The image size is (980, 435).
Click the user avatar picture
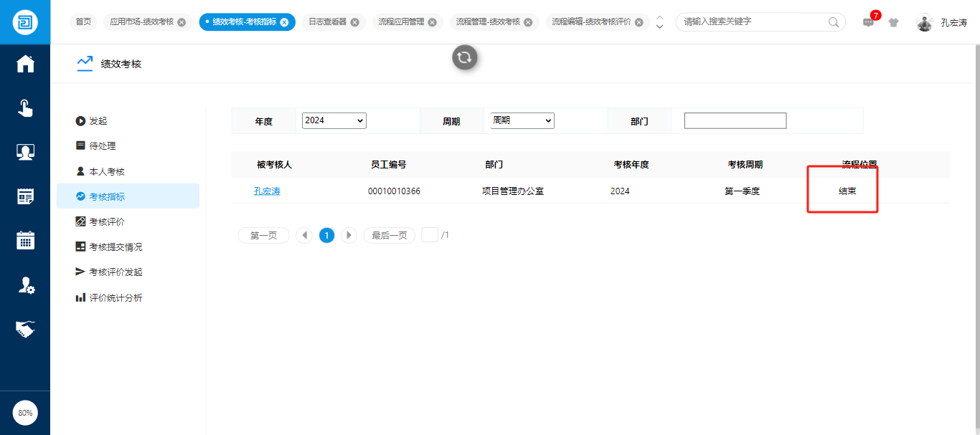[925, 22]
